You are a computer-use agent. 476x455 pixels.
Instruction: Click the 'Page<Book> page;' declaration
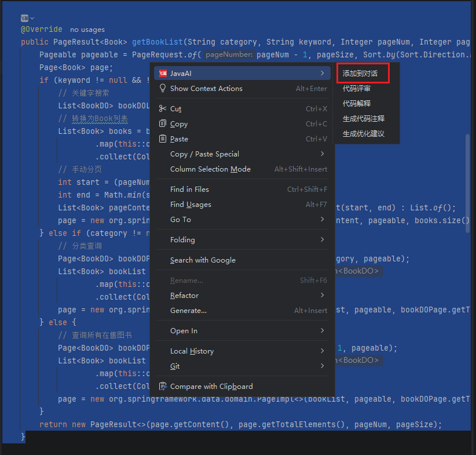click(76, 67)
